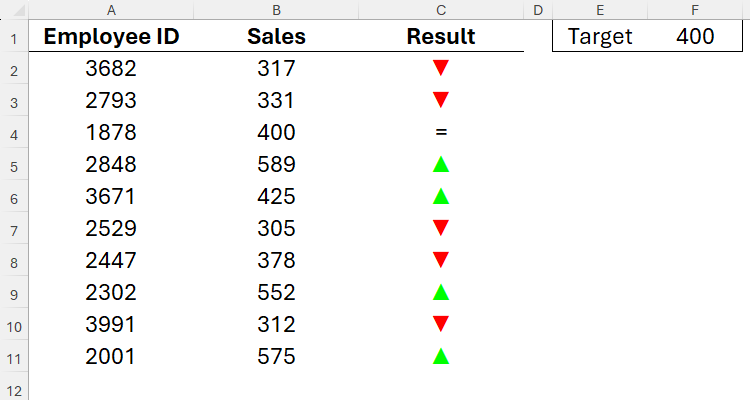750x400 pixels.
Task: Click the red down arrow beside sales 305
Action: click(441, 228)
